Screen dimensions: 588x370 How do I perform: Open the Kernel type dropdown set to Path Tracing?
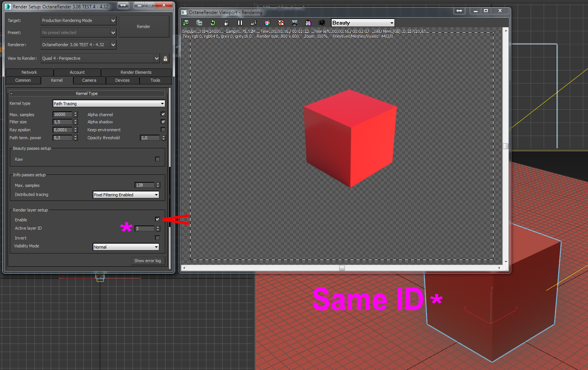(x=109, y=104)
